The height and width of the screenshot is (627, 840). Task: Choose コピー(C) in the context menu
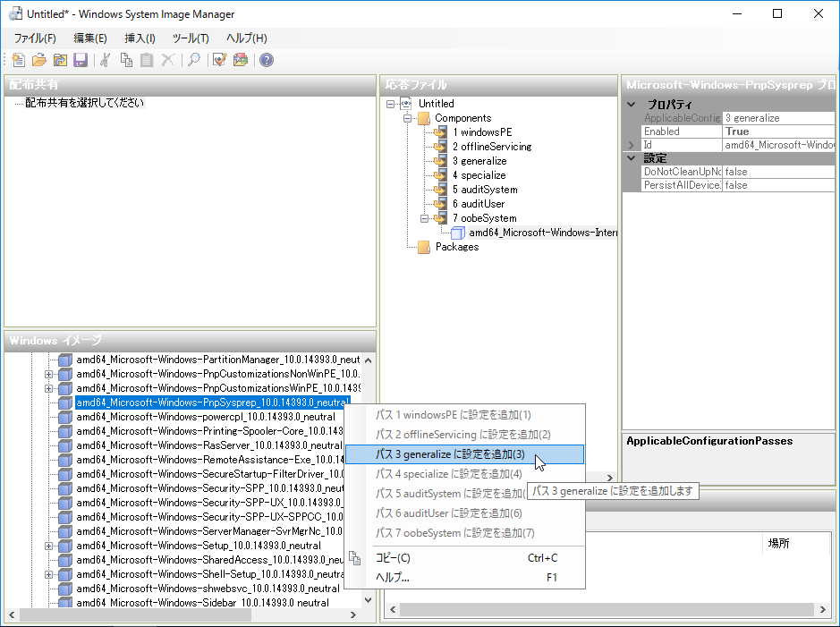(464, 558)
